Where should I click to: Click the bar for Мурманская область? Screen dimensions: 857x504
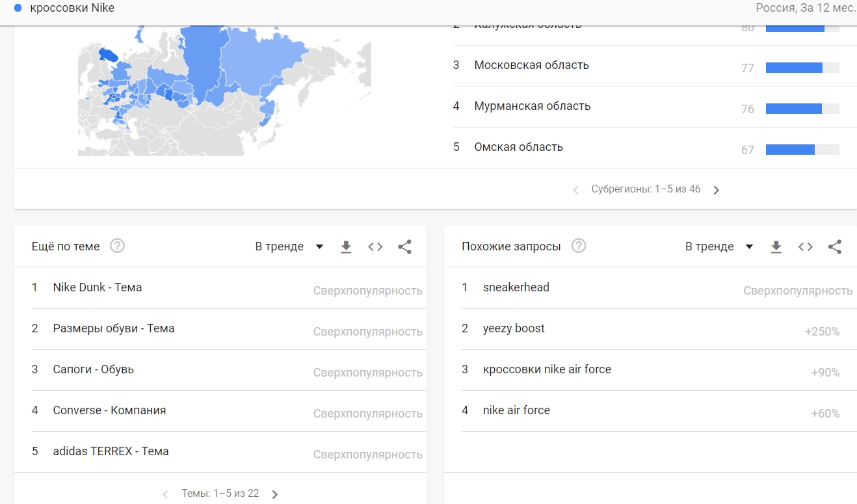click(x=802, y=109)
